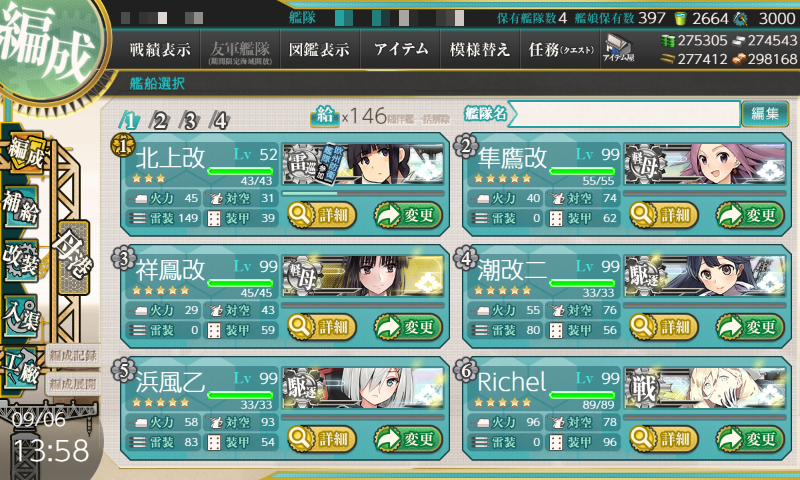This screenshot has width=800, height=480.
Task: Open 戦績表示 in the top menu
Action: click(160, 49)
